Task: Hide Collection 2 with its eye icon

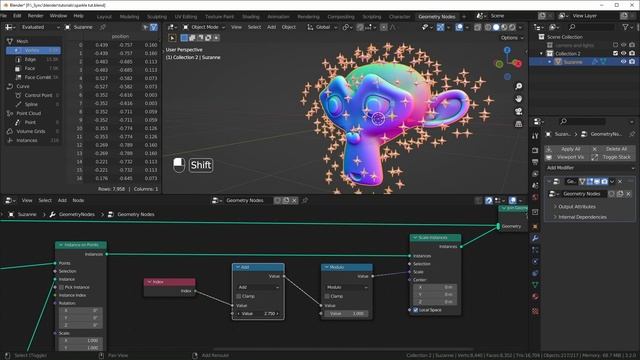Action: (623, 53)
